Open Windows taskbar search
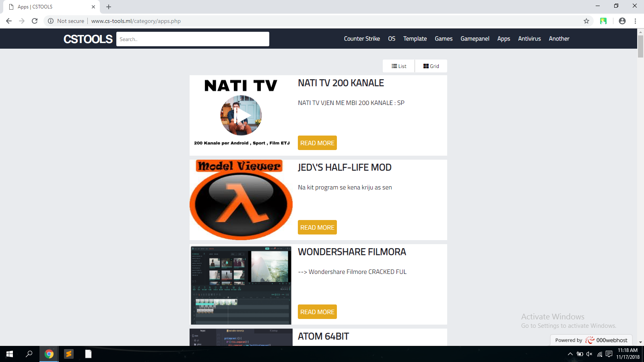The height and width of the screenshot is (362, 644). (x=29, y=354)
